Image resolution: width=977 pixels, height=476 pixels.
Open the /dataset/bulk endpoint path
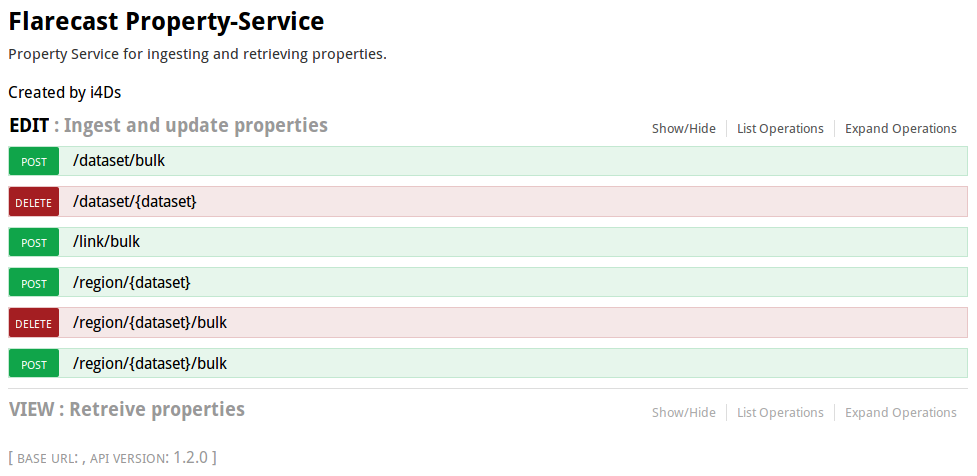pyautogui.click(x=119, y=160)
